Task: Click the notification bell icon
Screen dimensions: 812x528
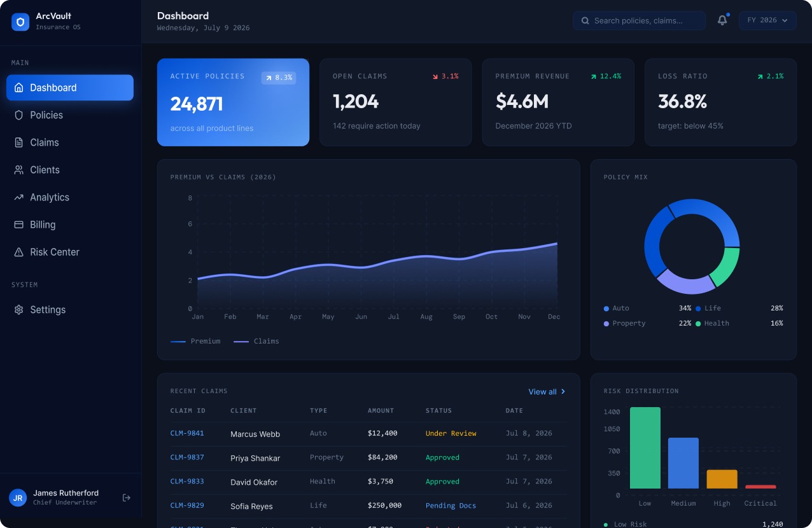Action: point(722,20)
